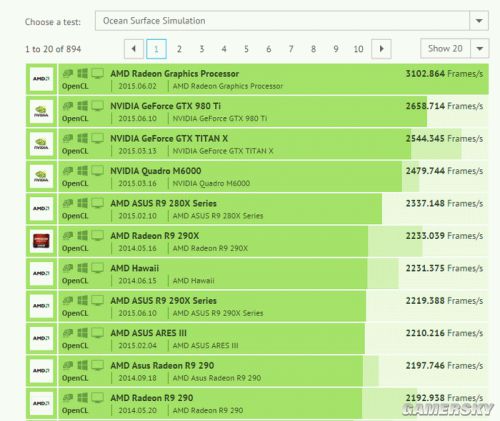Open the test selection dropdown arrow
This screenshot has width=500, height=421.
[x=479, y=21]
